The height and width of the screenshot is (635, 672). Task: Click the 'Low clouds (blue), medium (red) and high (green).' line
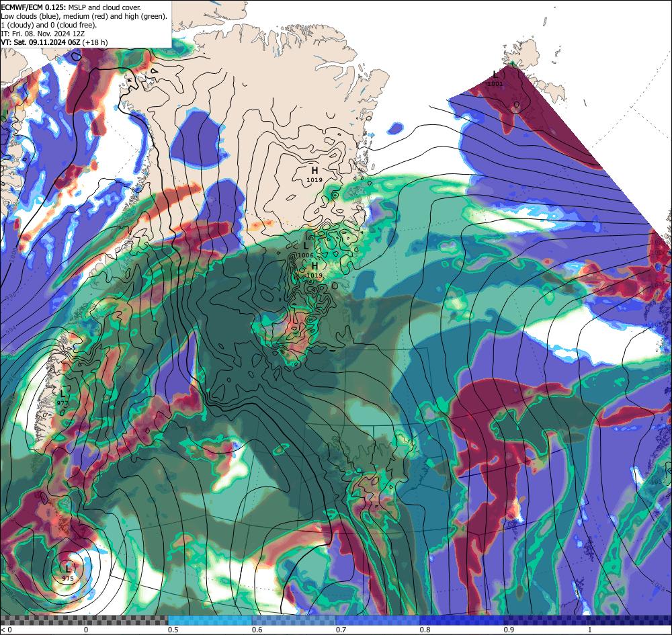click(84, 16)
